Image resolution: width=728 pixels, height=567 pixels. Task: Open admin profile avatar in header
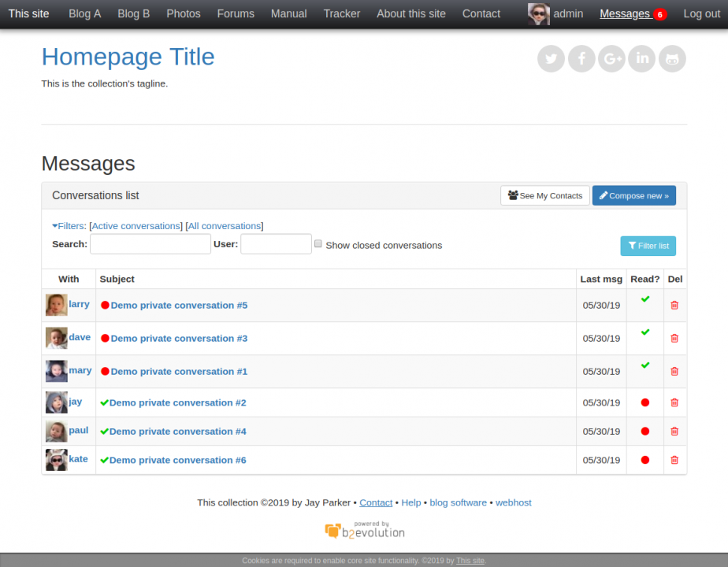[539, 14]
